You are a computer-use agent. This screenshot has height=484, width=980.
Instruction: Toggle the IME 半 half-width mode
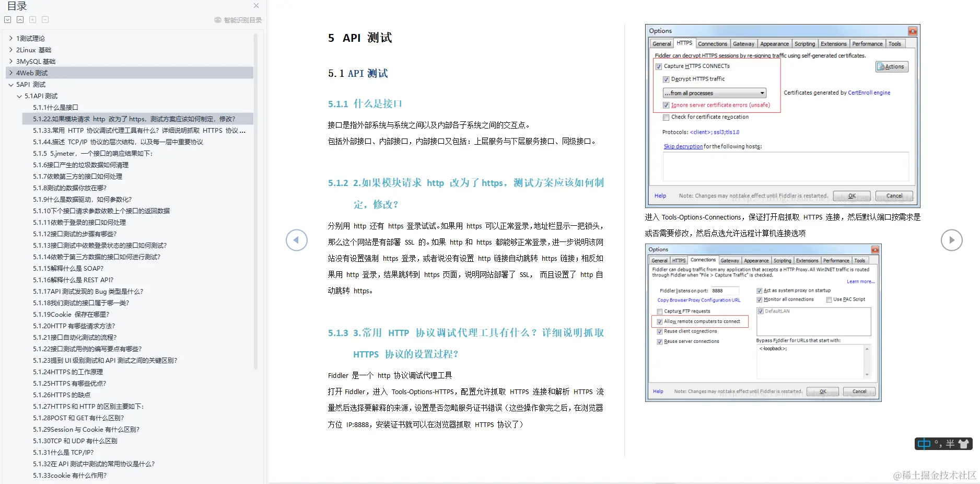coord(950,444)
